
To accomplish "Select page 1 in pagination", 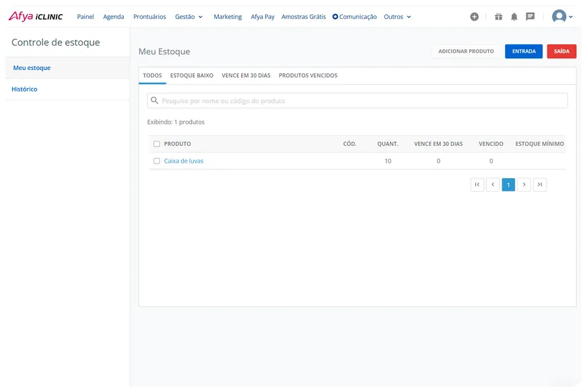I will click(508, 184).
